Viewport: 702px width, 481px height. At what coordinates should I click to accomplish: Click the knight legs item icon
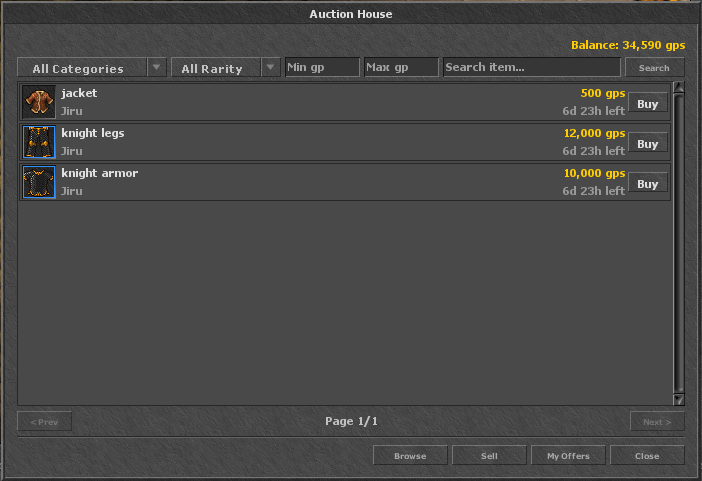[39, 142]
